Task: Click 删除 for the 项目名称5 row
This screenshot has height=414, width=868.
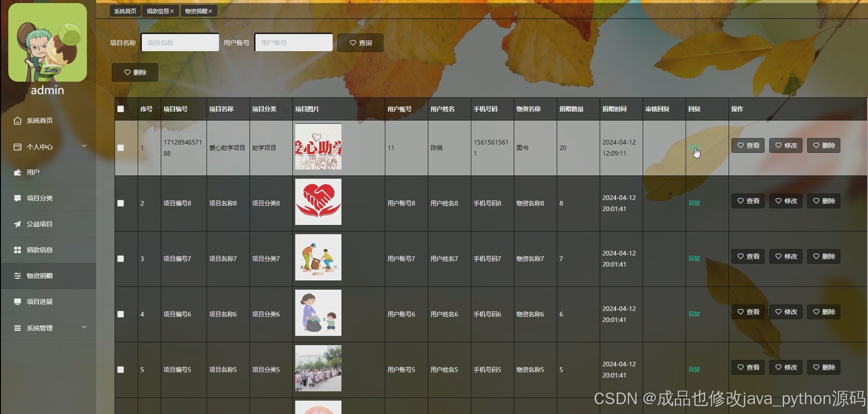Action: [x=824, y=367]
